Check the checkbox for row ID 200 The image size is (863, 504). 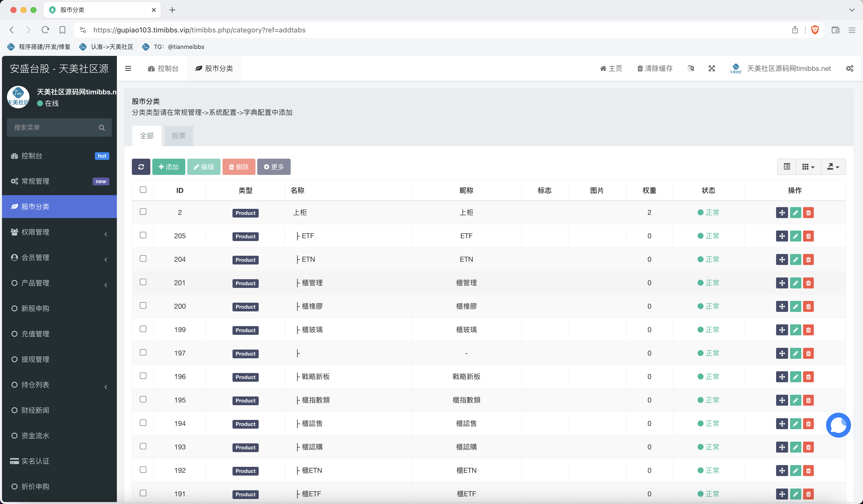pos(143,306)
